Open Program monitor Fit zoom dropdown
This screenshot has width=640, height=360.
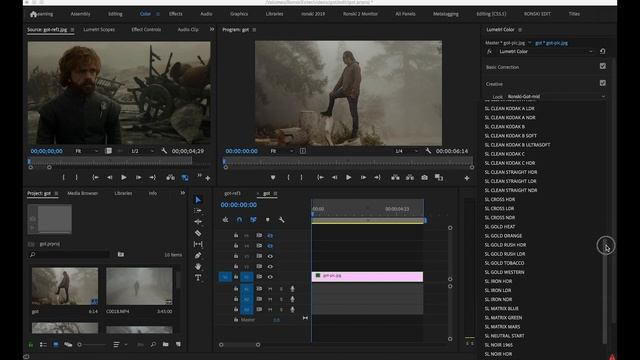pyautogui.click(x=282, y=151)
